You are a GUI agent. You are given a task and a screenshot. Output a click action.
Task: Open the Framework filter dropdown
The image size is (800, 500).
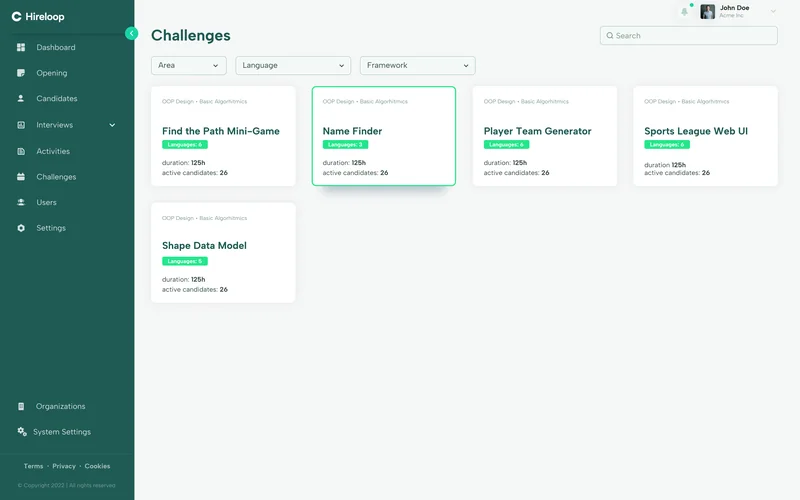point(417,65)
